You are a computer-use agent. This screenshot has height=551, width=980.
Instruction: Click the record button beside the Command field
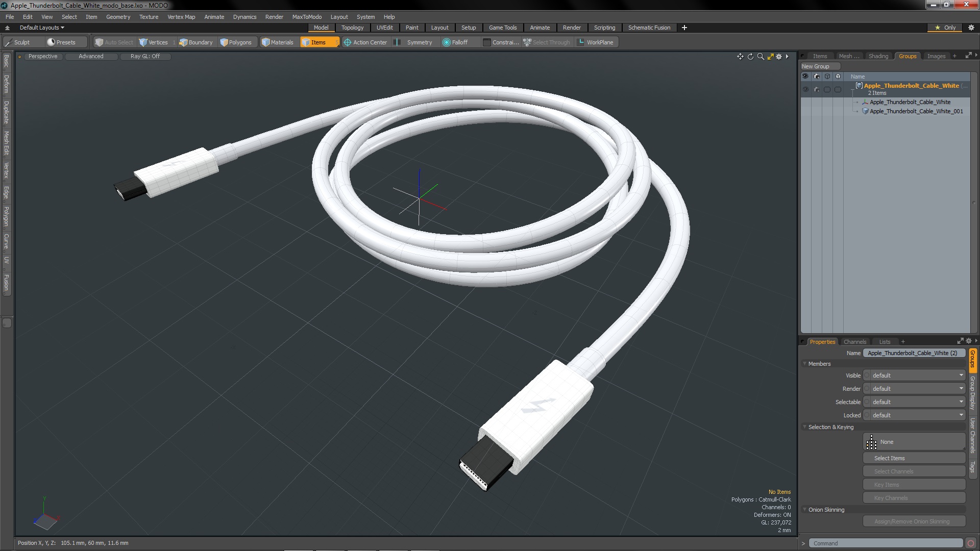(x=971, y=543)
